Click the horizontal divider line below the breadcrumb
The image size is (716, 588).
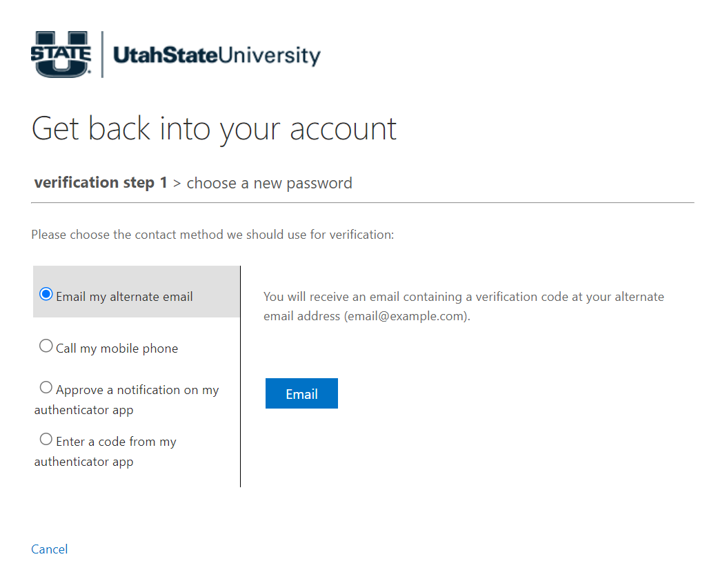click(x=362, y=203)
